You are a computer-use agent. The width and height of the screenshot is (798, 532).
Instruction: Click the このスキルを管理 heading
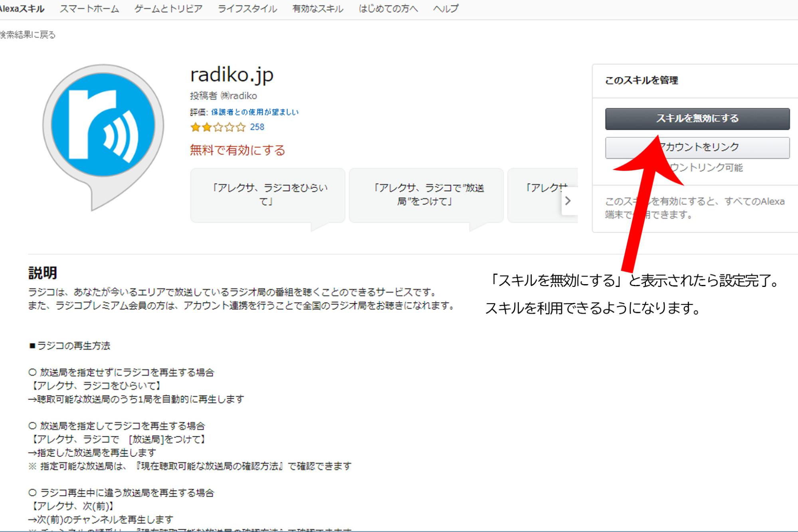[642, 81]
